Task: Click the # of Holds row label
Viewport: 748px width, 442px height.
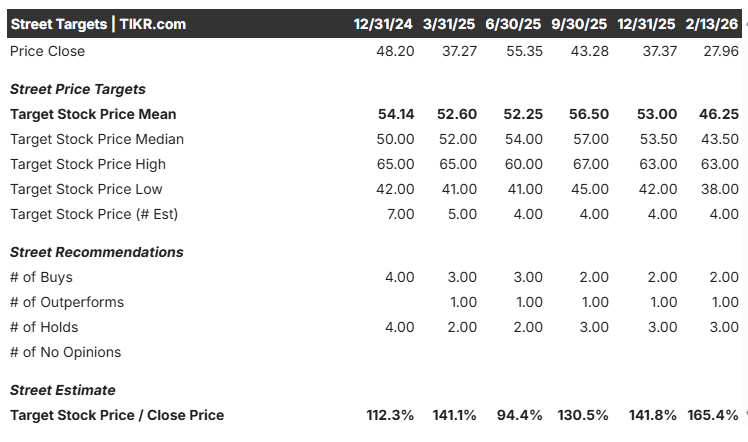Action: tap(44, 327)
